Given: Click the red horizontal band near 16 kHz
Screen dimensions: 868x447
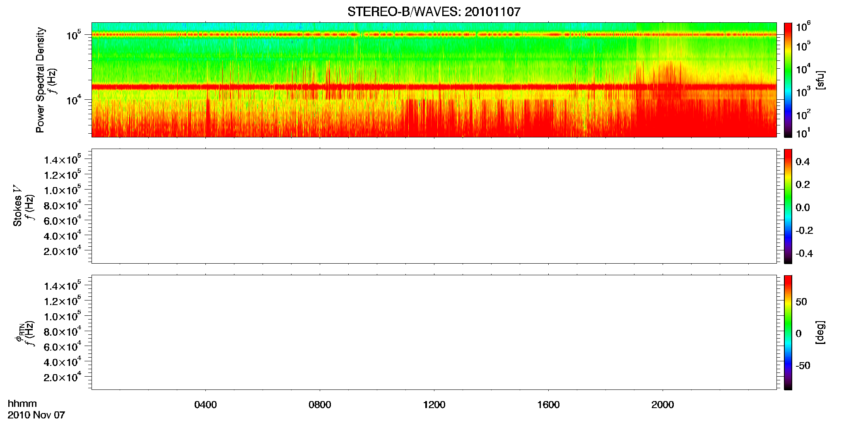Looking at the screenshot, I should (x=434, y=87).
